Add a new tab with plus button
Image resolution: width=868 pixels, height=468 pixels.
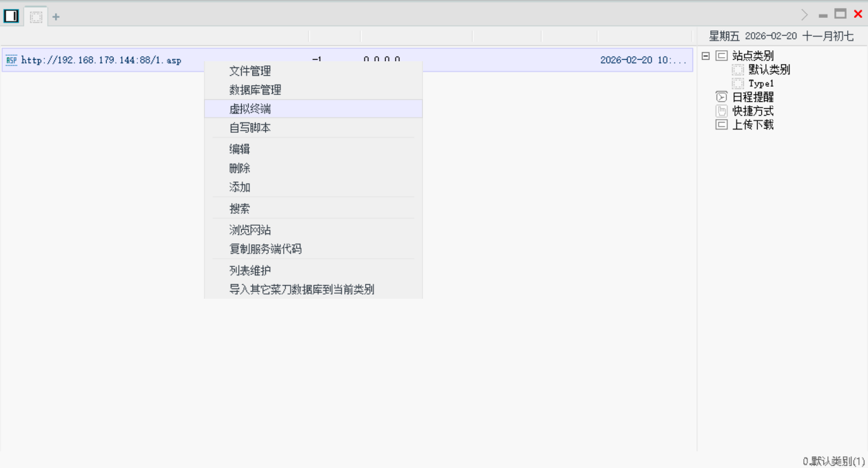coord(56,17)
